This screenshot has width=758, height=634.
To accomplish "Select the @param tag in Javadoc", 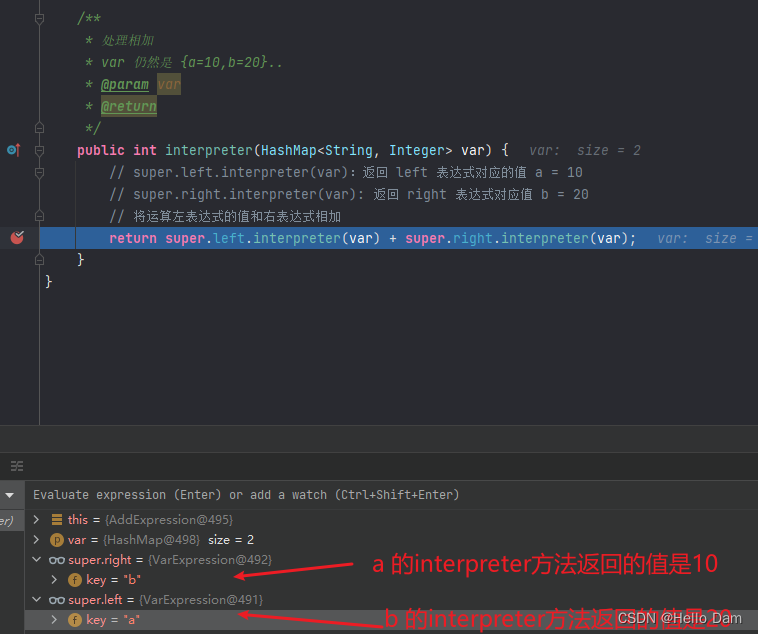I will click(x=125, y=85).
